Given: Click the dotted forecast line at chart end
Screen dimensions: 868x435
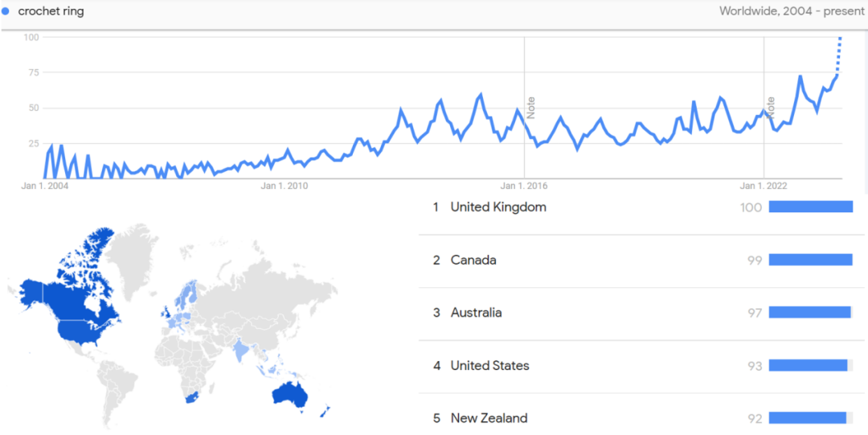Looking at the screenshot, I should point(838,55).
